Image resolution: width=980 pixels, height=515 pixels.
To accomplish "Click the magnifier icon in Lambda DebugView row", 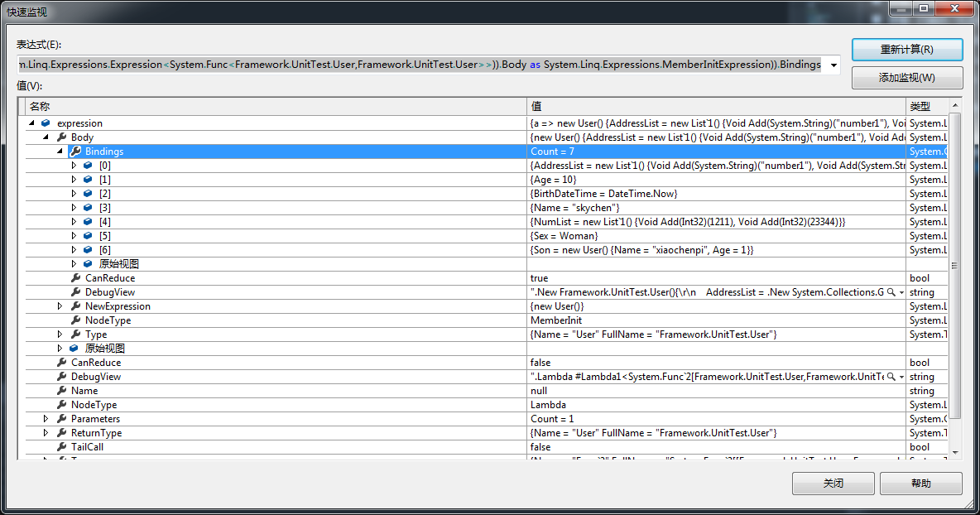I will click(x=891, y=377).
